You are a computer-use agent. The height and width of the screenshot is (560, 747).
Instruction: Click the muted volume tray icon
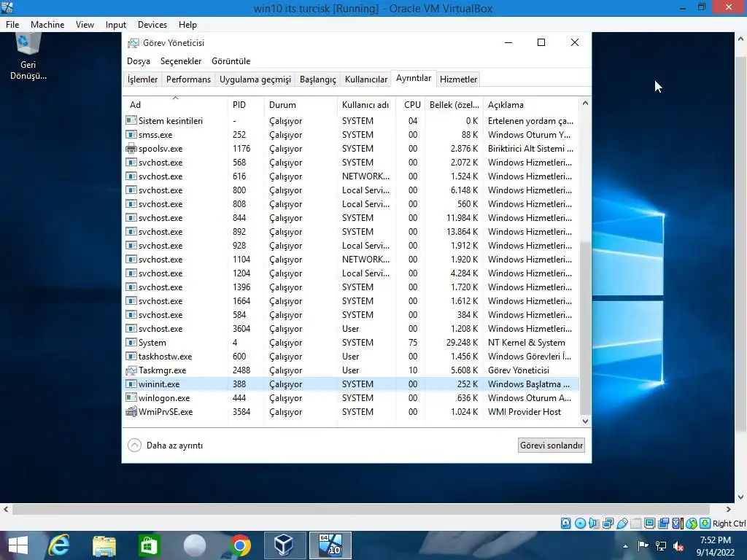coord(678,546)
